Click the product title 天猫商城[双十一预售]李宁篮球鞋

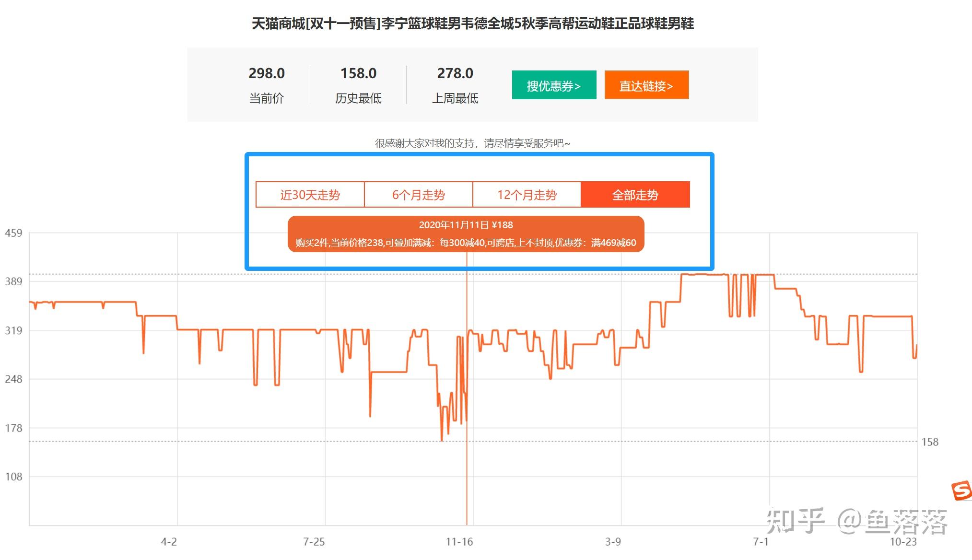point(473,23)
